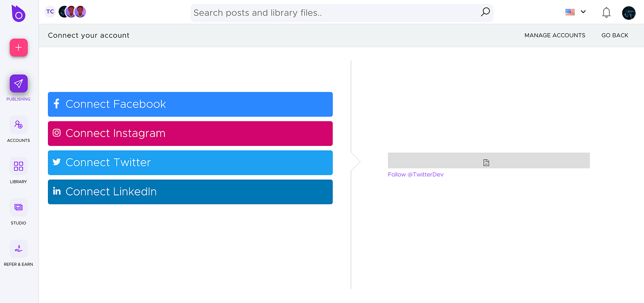Click into the search posts field

click(x=342, y=13)
